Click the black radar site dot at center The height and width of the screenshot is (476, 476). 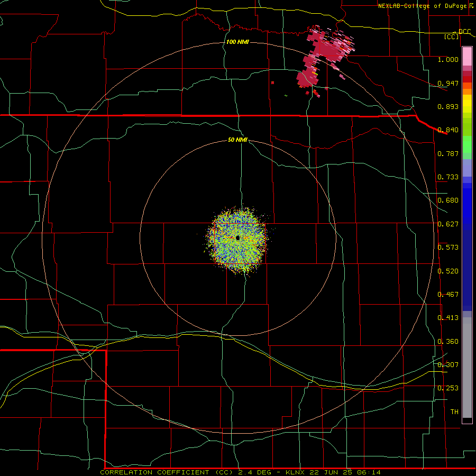point(237,237)
